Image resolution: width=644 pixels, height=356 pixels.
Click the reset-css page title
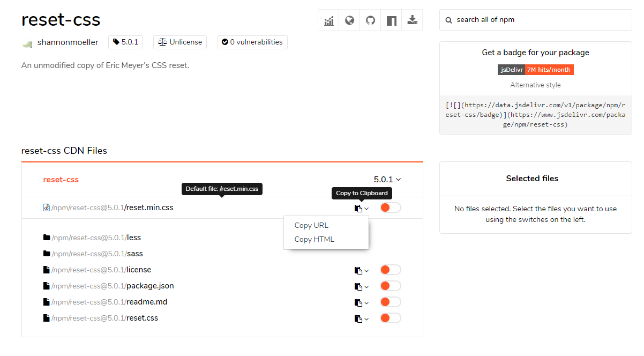click(61, 20)
